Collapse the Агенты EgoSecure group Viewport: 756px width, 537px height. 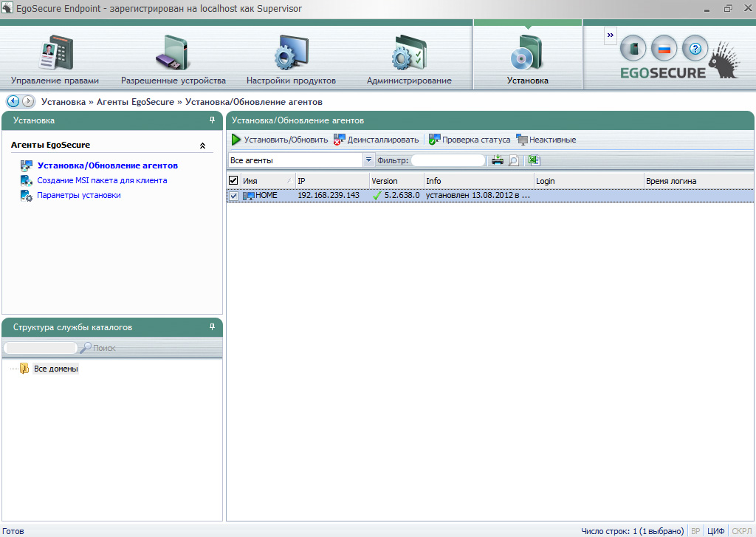pos(202,146)
